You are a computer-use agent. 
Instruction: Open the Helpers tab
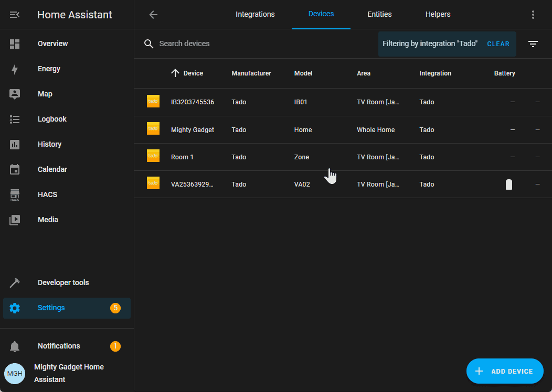pos(438,15)
